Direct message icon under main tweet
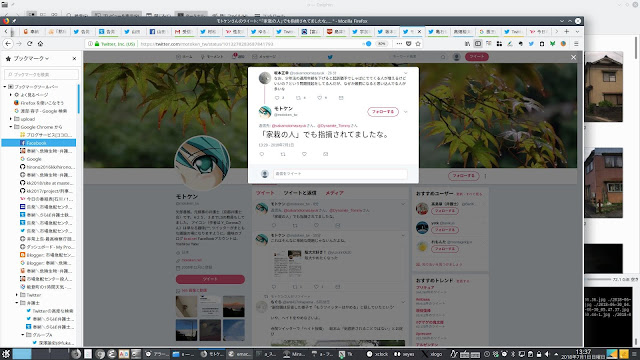This screenshot has width=640, height=360. point(325,154)
